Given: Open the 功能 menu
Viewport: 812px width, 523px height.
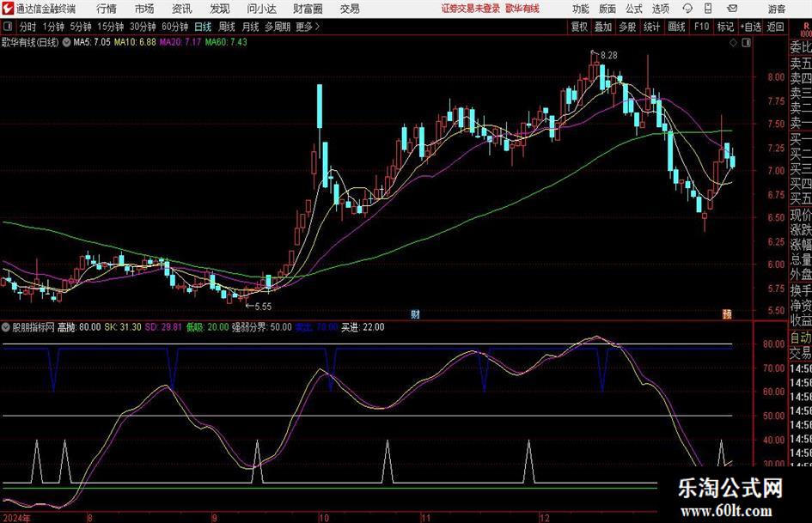Looking at the screenshot, I should [581, 9].
